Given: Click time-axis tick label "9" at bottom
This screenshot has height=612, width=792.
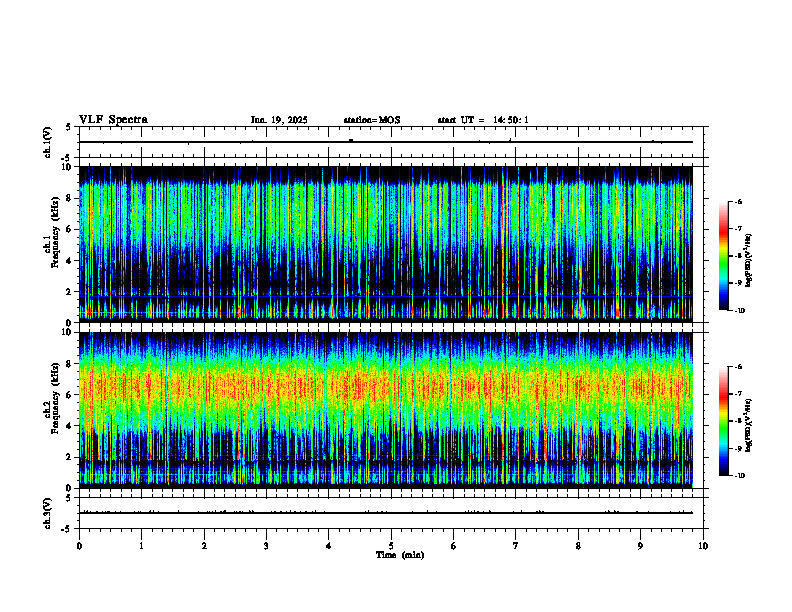Looking at the screenshot, I should [640, 546].
